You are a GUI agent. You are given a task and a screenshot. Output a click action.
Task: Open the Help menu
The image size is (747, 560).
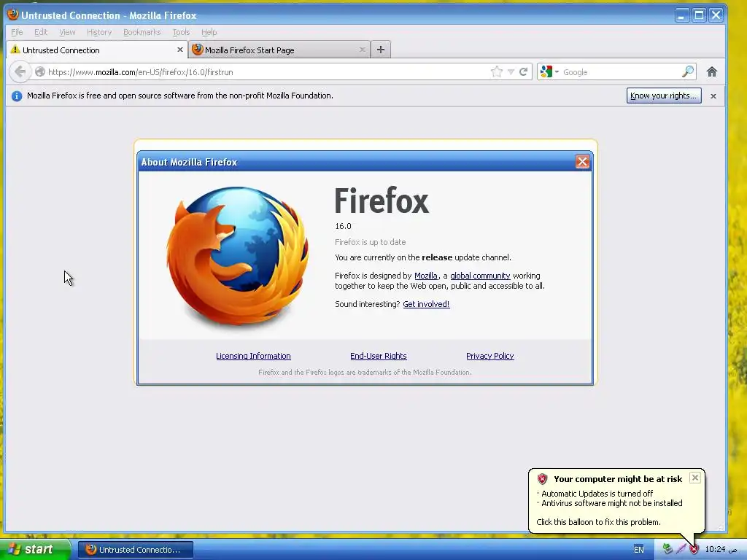(x=209, y=32)
